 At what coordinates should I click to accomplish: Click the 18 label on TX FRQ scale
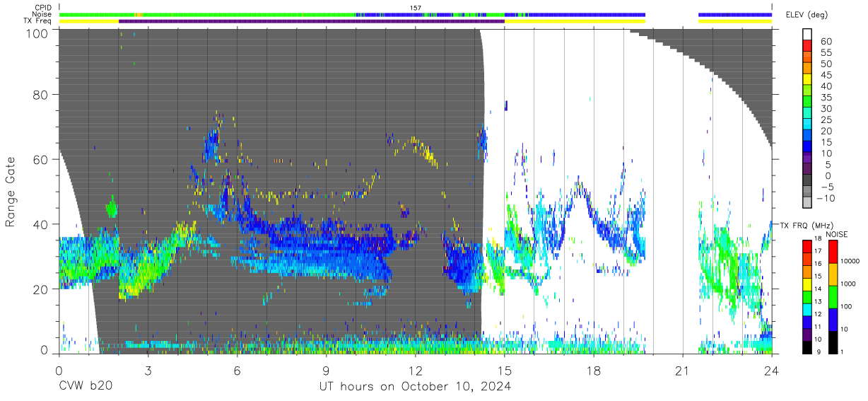817,239
